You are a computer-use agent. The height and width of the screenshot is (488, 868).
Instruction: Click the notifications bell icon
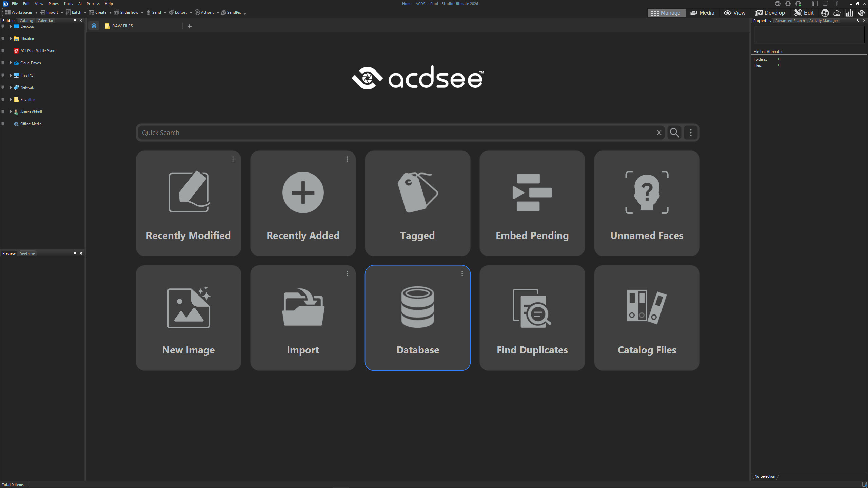[788, 4]
